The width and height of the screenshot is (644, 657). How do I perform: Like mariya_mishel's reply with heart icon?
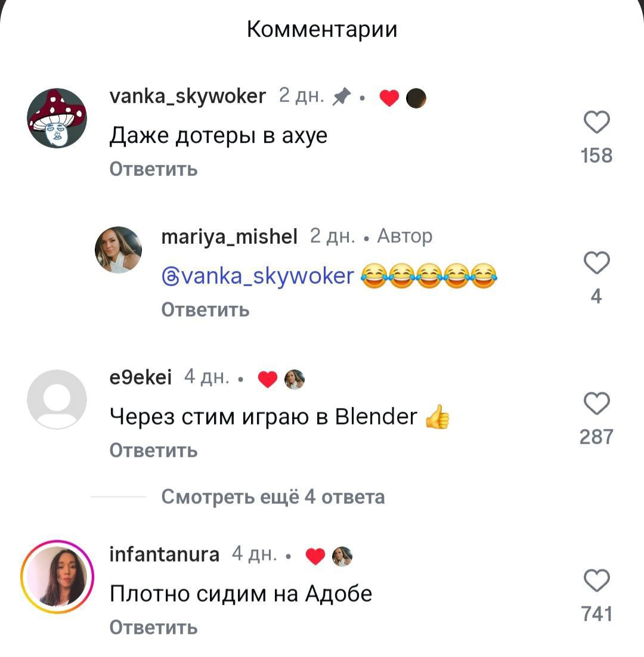(x=597, y=263)
